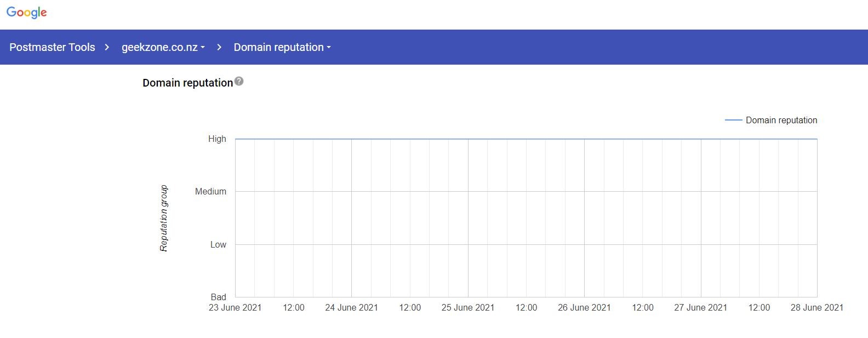This screenshot has height=338, width=868.
Task: Select the 24 June 2021 date label
Action: [x=351, y=308]
